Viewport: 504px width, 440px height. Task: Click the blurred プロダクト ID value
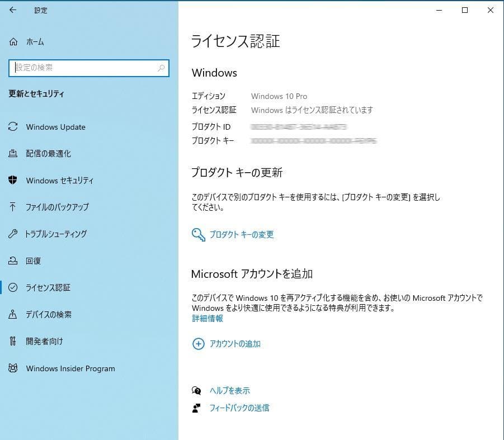click(x=299, y=127)
